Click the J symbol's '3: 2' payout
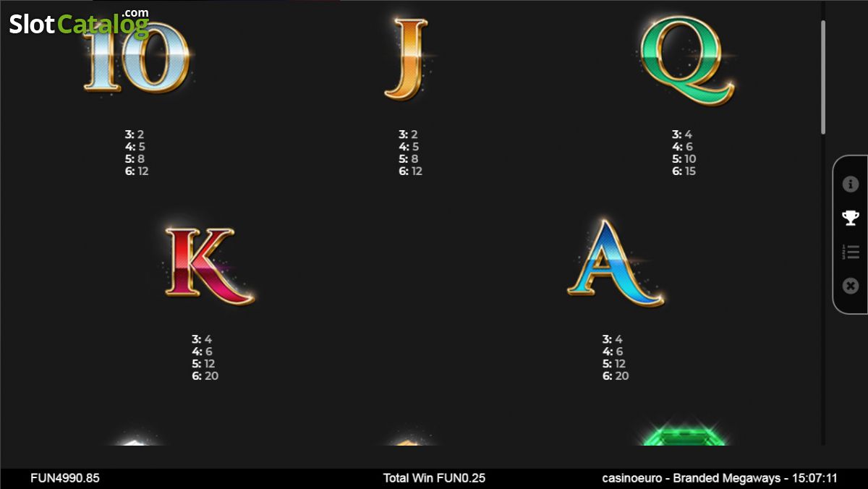This screenshot has width=868, height=489. pos(408,135)
